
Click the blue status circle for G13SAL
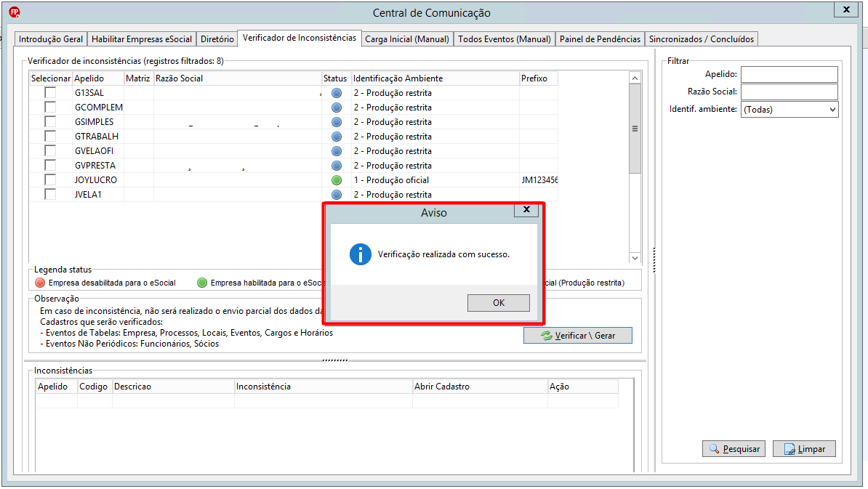(x=337, y=93)
